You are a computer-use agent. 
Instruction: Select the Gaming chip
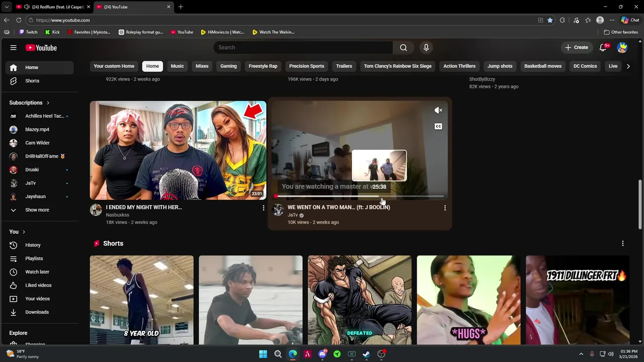coord(228,66)
